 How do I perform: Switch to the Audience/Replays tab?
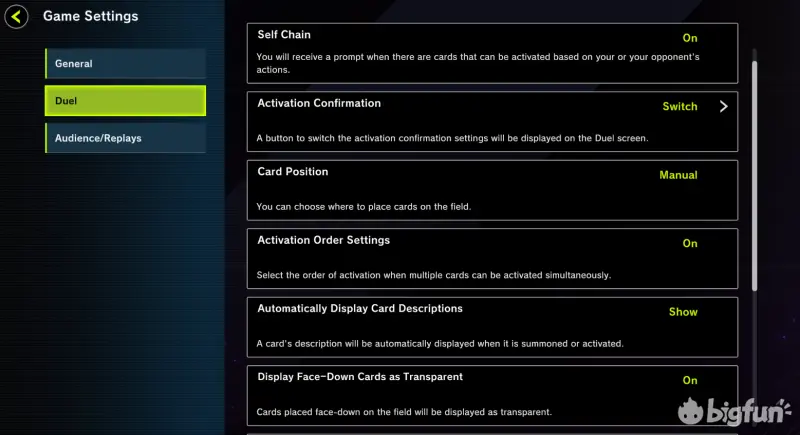125,138
